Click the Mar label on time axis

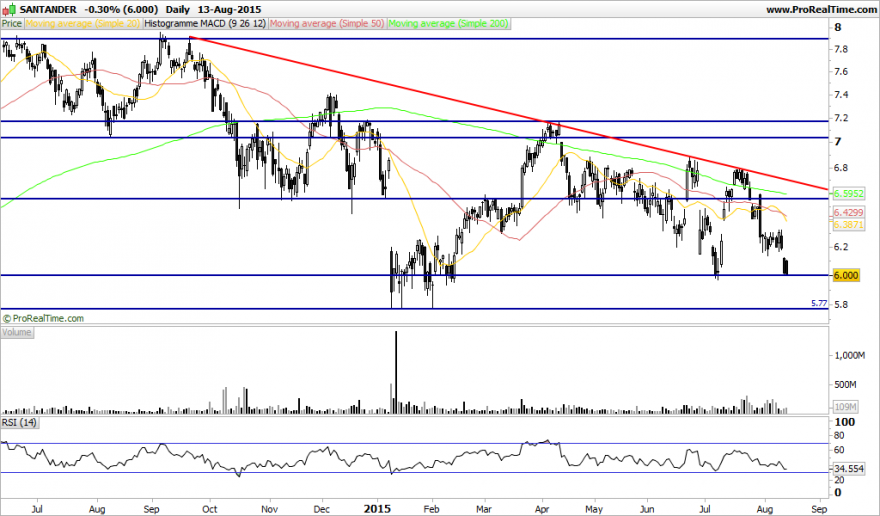pos(484,509)
